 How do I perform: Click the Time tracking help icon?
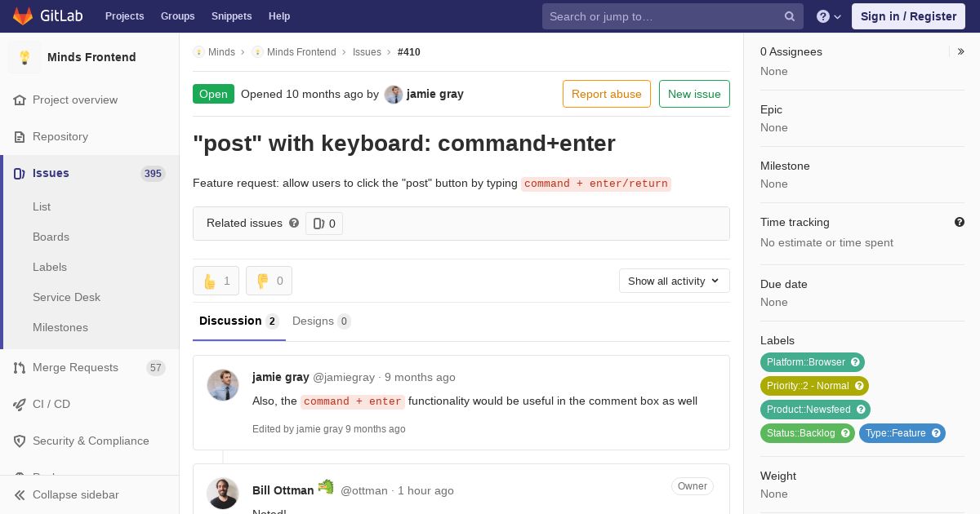[960, 222]
